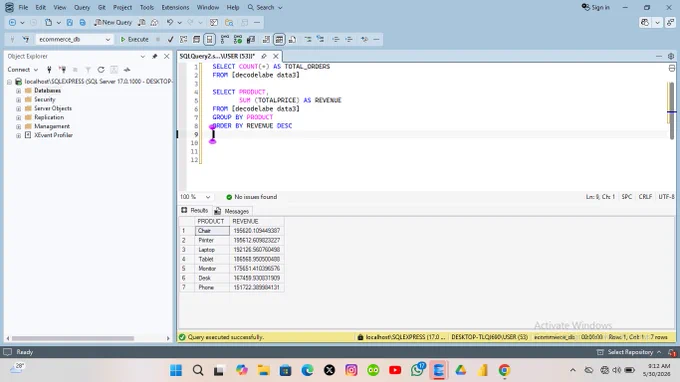The width and height of the screenshot is (680, 382).
Task: Open the Help menu
Action: (233, 7)
